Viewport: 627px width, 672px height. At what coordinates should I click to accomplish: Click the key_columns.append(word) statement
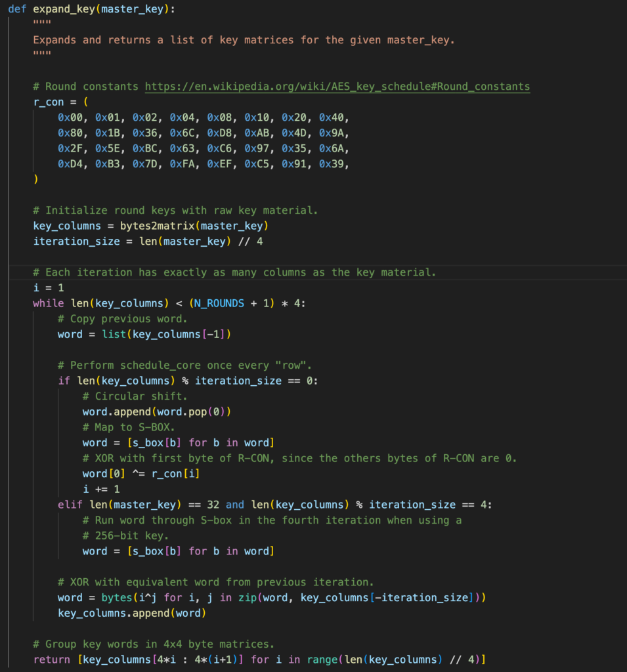pyautogui.click(x=132, y=613)
